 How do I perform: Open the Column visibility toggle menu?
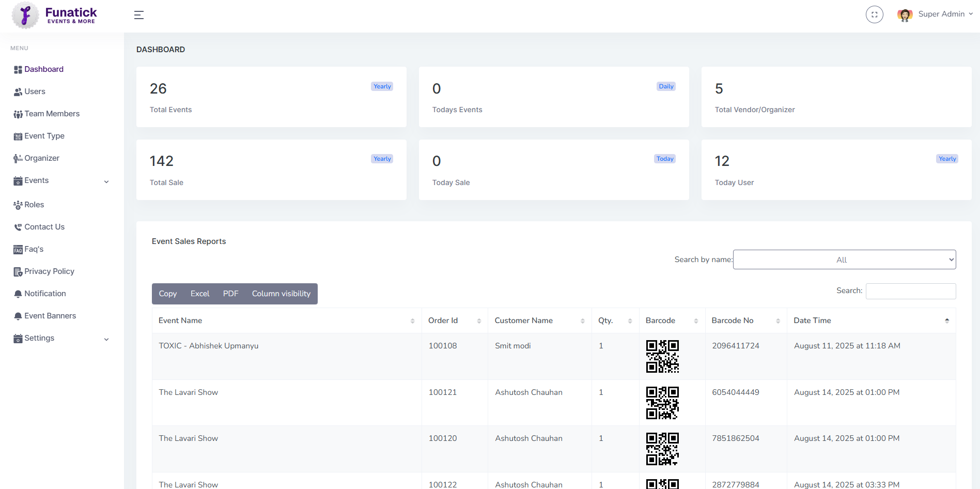281,294
